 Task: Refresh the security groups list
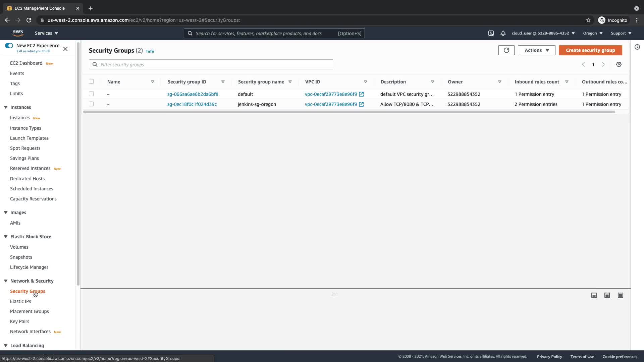pos(506,50)
